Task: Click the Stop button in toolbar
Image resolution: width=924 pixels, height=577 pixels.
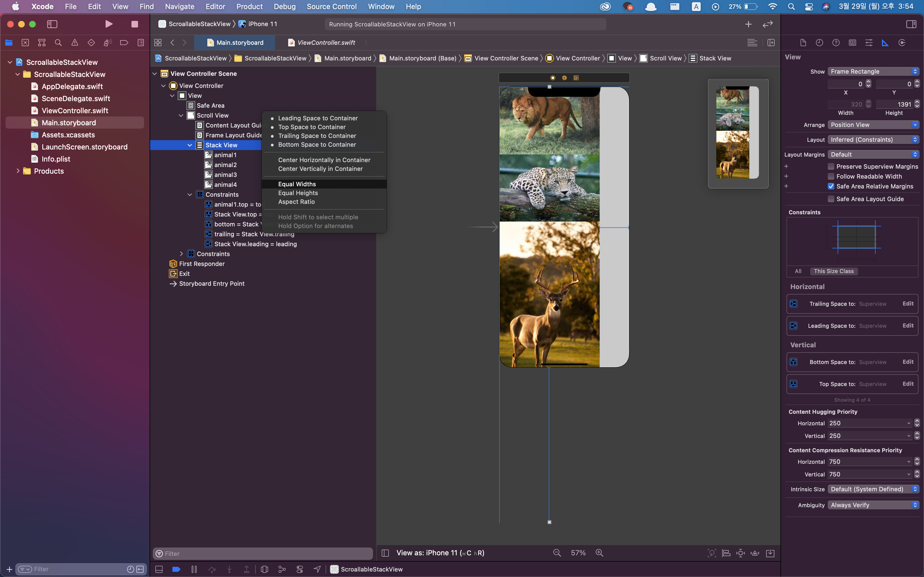Action: coord(134,24)
